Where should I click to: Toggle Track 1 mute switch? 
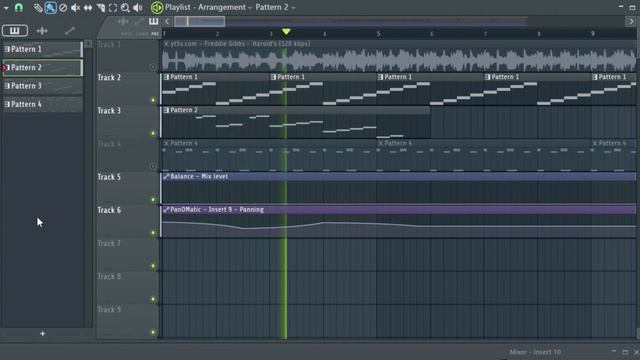coord(153,67)
